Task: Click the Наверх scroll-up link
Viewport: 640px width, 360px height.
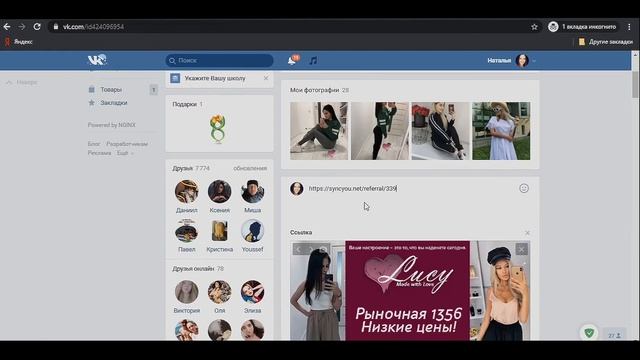Action: pos(22,82)
